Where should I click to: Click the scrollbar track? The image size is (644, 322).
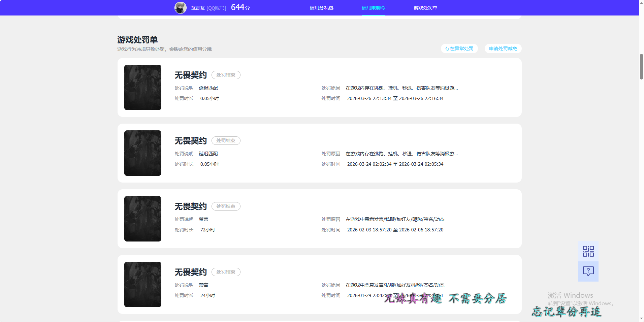(641, 168)
